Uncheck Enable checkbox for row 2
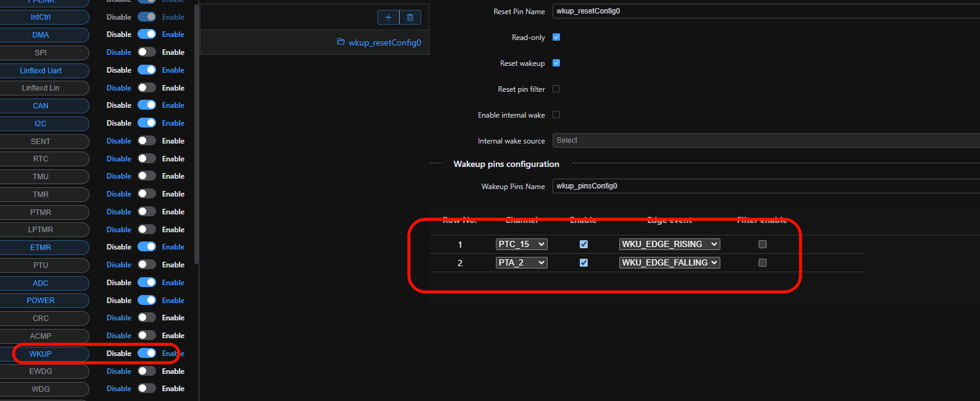 coord(583,263)
